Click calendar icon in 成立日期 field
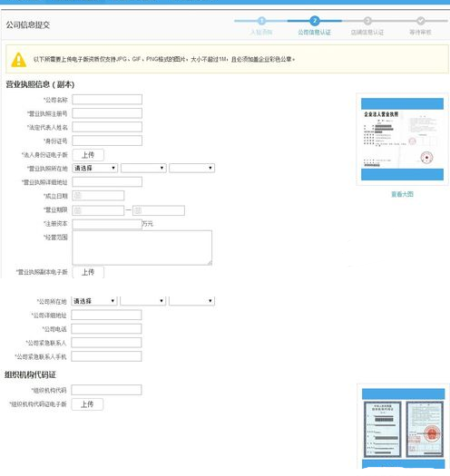 coord(78,196)
